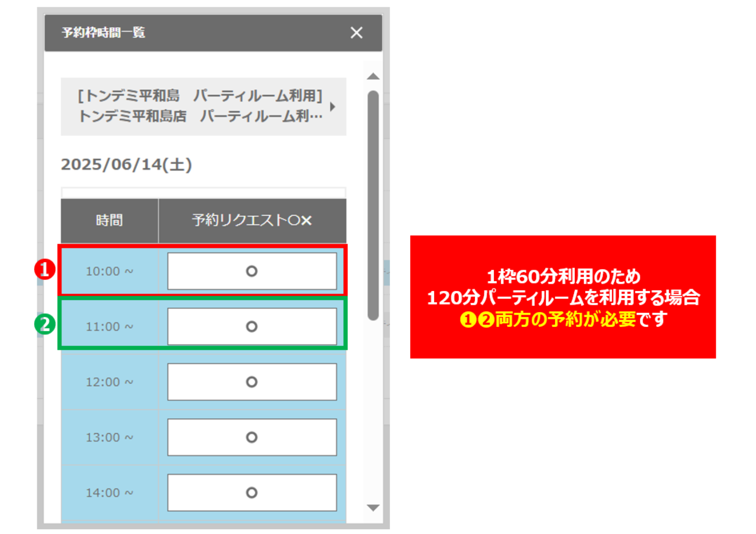Click the 時間 column header
The width and height of the screenshot is (756, 534).
point(110,221)
